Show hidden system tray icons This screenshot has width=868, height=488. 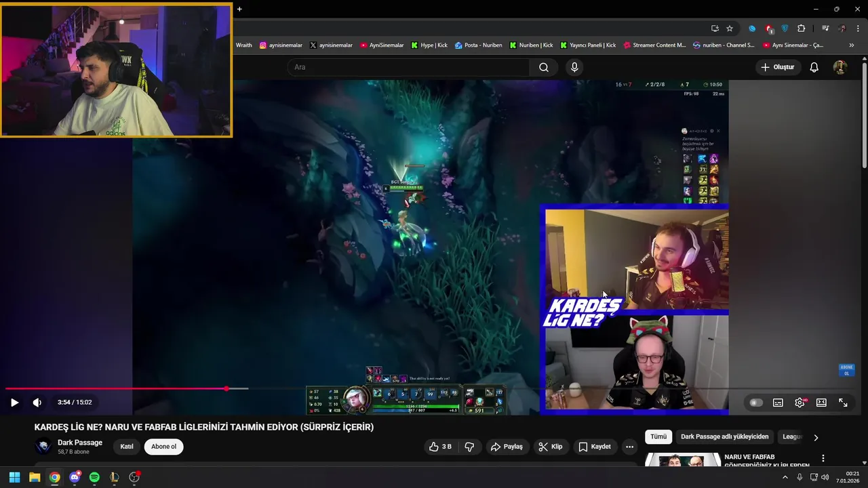point(785,477)
